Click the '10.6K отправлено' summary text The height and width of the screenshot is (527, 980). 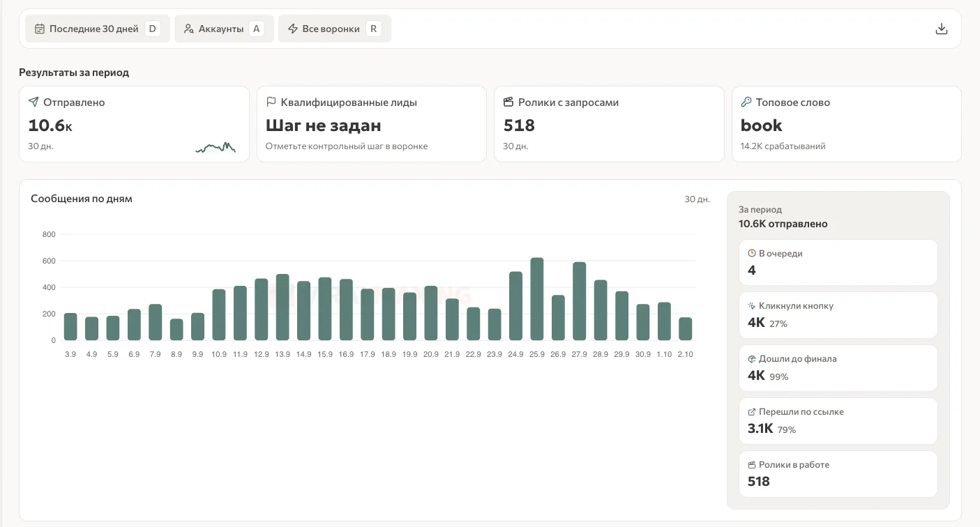783,224
